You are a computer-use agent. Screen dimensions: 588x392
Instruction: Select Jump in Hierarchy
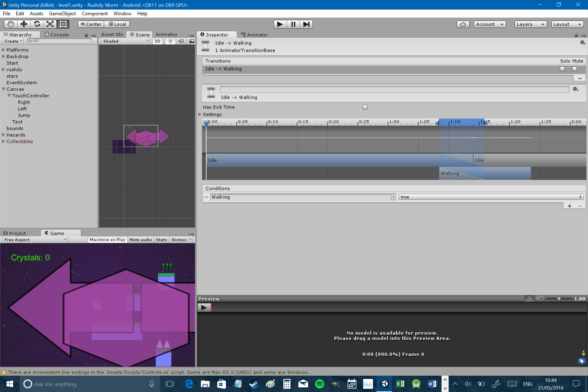tap(24, 115)
